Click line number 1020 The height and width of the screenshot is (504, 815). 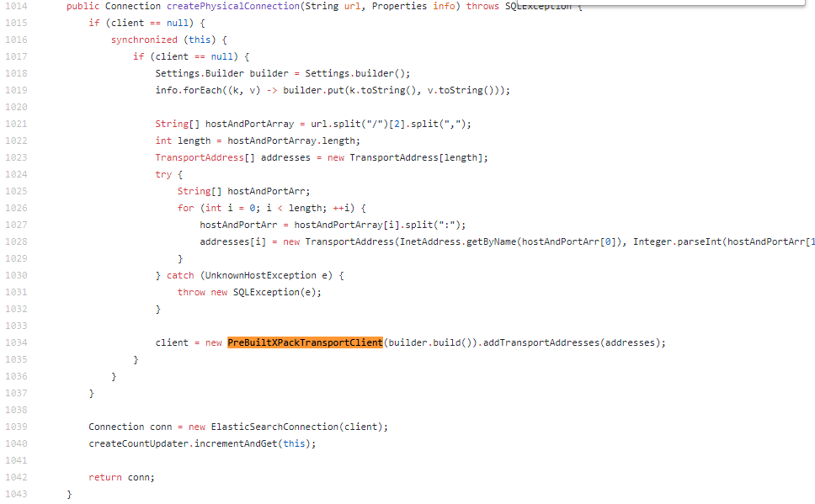[16, 107]
